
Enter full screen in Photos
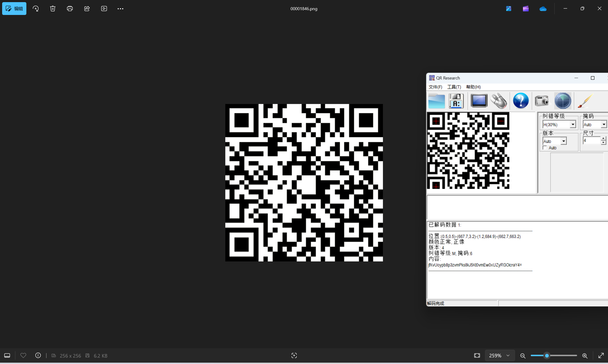[x=601, y=355]
